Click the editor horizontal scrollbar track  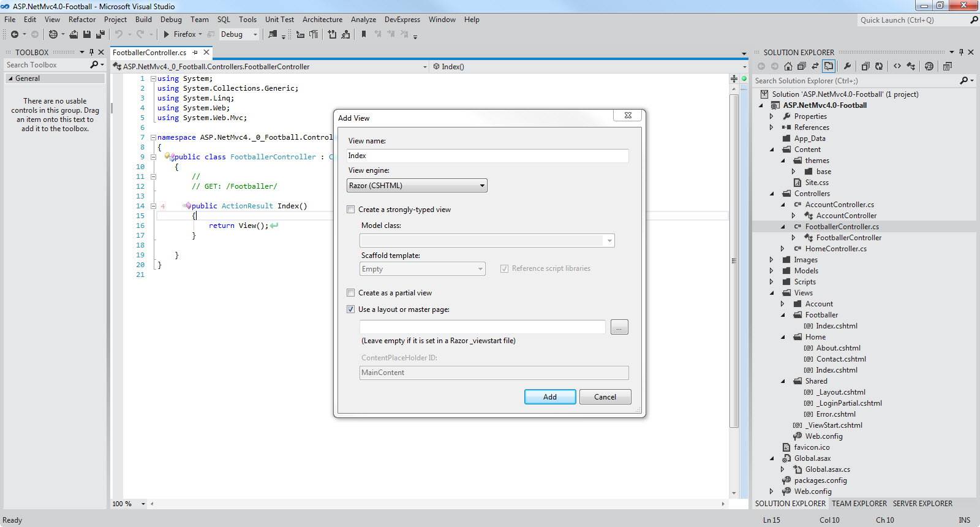tap(437, 504)
